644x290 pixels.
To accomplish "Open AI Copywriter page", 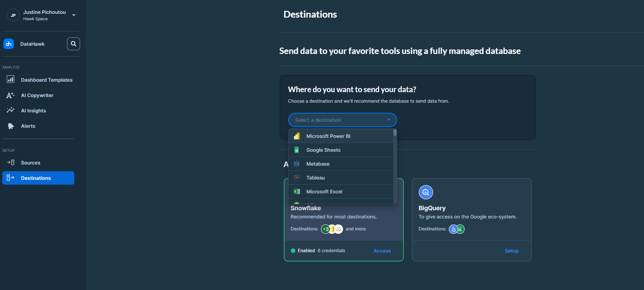I will pyautogui.click(x=38, y=95).
